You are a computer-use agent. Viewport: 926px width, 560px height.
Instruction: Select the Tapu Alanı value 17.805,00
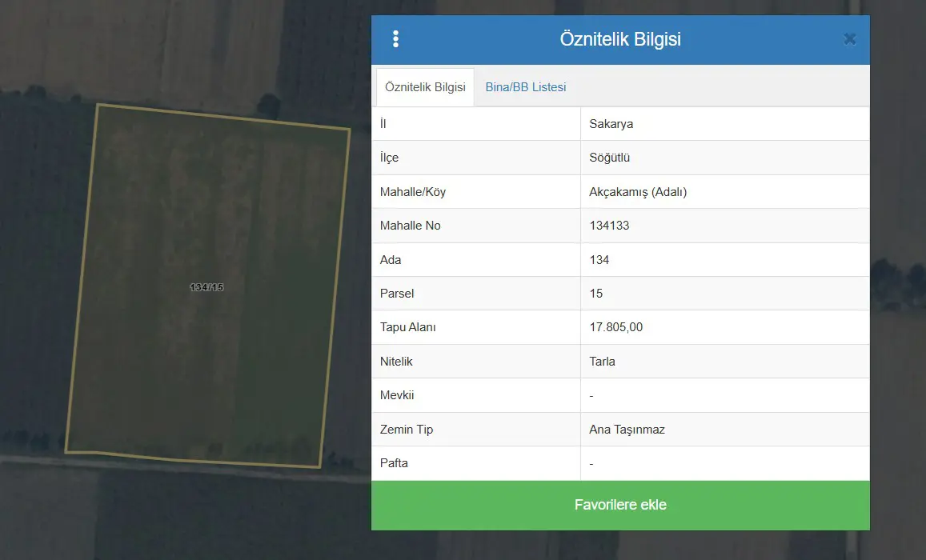tap(616, 327)
